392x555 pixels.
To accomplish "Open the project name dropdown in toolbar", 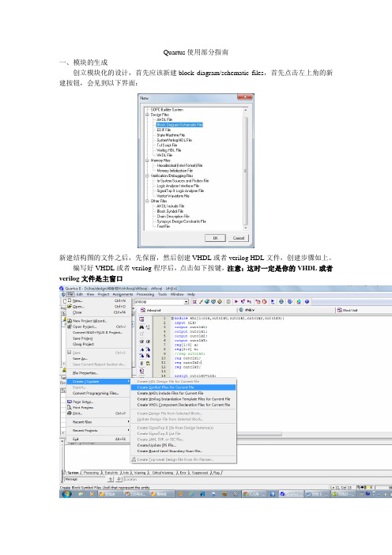I will coord(186,302).
